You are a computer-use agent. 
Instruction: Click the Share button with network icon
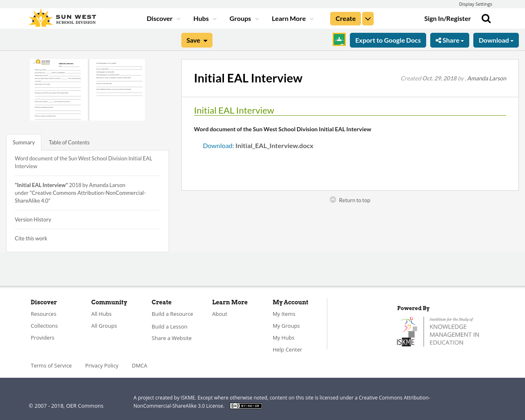(x=450, y=40)
